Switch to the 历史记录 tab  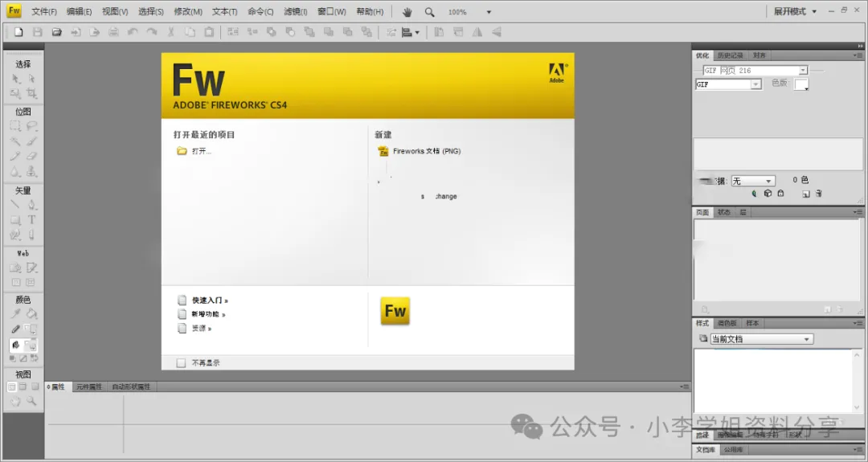pyautogui.click(x=730, y=55)
